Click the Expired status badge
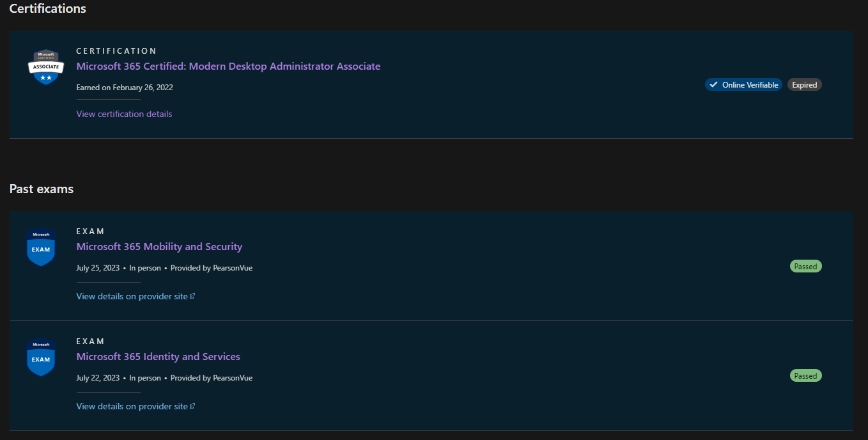Viewport: 868px width, 440px height. coord(804,84)
